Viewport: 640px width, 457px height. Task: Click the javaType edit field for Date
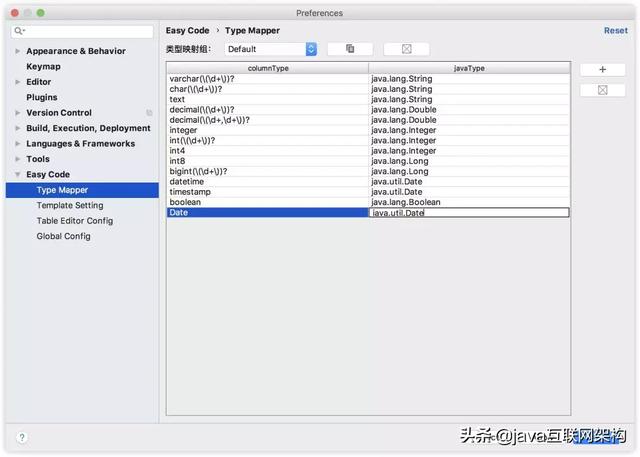(469, 213)
